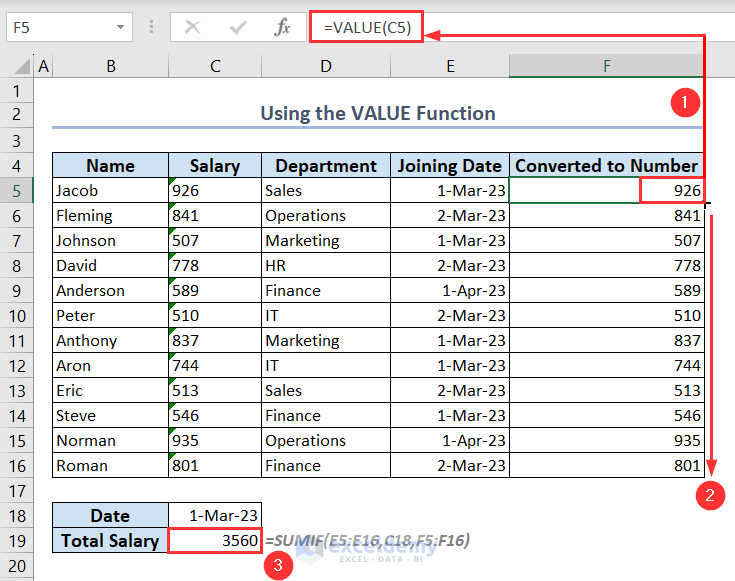Select the 'Department' header cell
735x581 pixels.
click(326, 166)
